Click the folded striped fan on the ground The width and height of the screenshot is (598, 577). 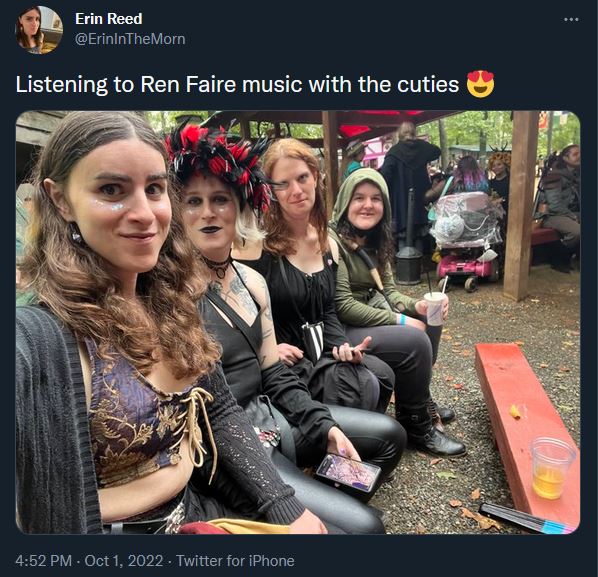[526, 518]
